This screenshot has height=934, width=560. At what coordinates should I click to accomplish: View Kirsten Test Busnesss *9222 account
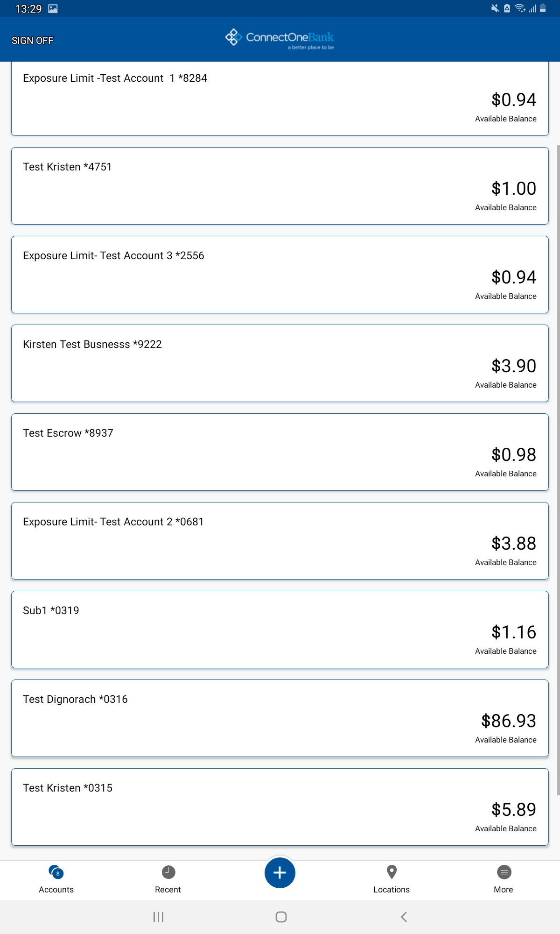click(x=280, y=363)
